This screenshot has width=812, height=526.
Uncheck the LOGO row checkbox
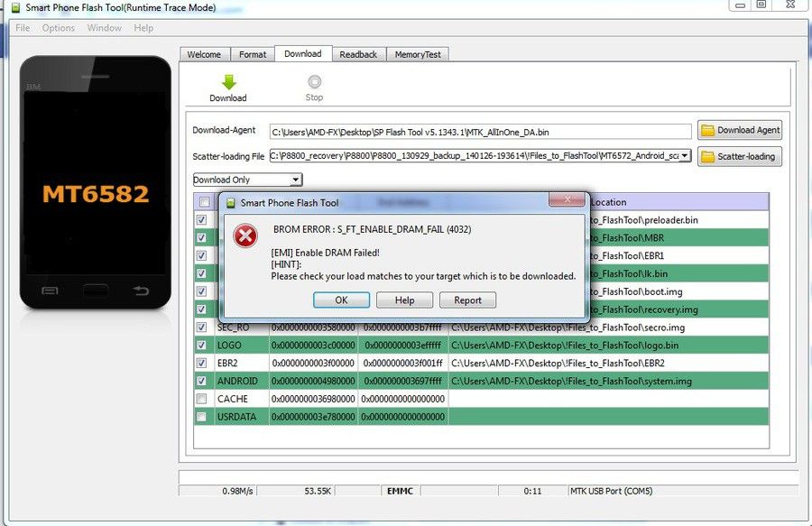pyautogui.click(x=201, y=345)
